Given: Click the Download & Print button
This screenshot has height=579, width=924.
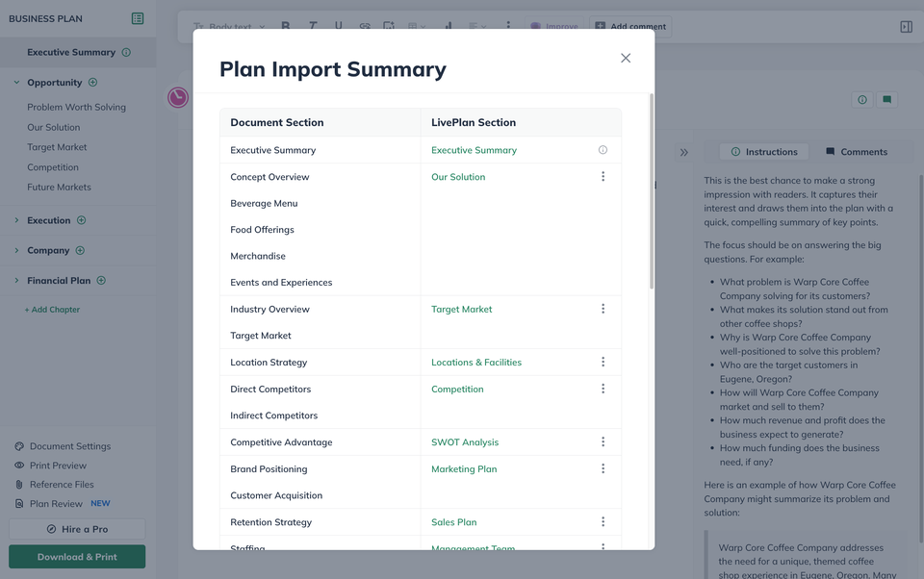Looking at the screenshot, I should point(77,557).
